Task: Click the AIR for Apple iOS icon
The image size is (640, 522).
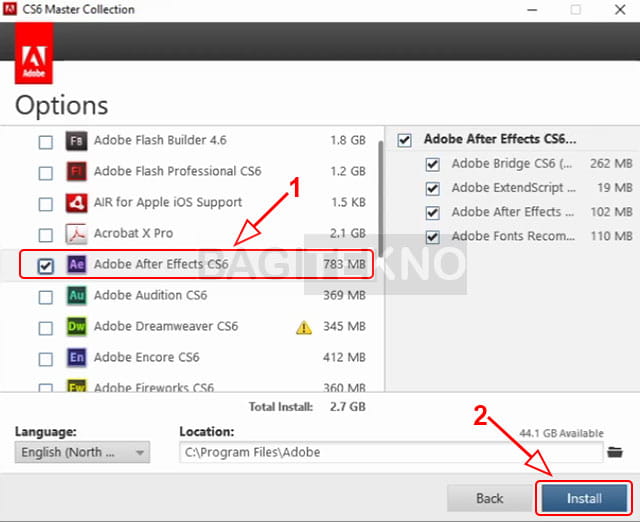Action: (76, 203)
